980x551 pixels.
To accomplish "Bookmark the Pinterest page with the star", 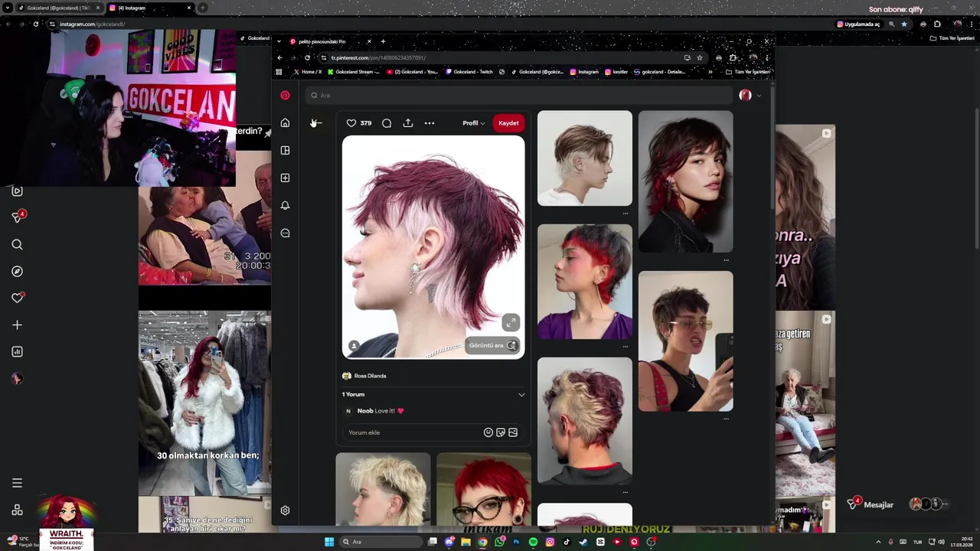I will (700, 57).
